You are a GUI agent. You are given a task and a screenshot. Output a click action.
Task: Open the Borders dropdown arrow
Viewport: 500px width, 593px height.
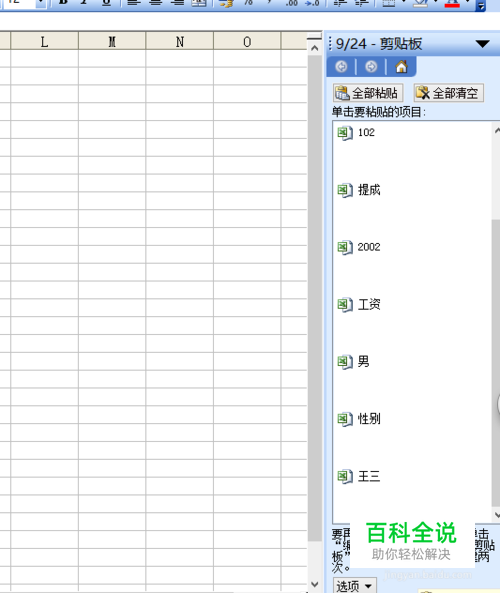tap(403, 3)
